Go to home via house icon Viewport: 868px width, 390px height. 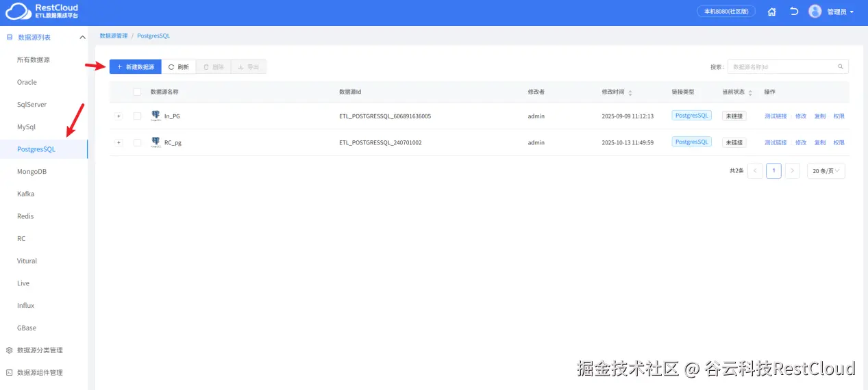(x=772, y=12)
